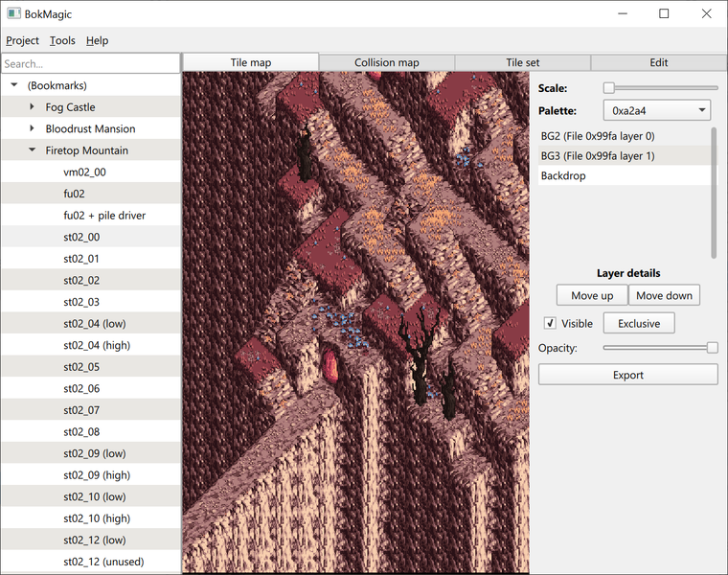Close the BokMagic window
The height and width of the screenshot is (575, 728).
pos(706,13)
